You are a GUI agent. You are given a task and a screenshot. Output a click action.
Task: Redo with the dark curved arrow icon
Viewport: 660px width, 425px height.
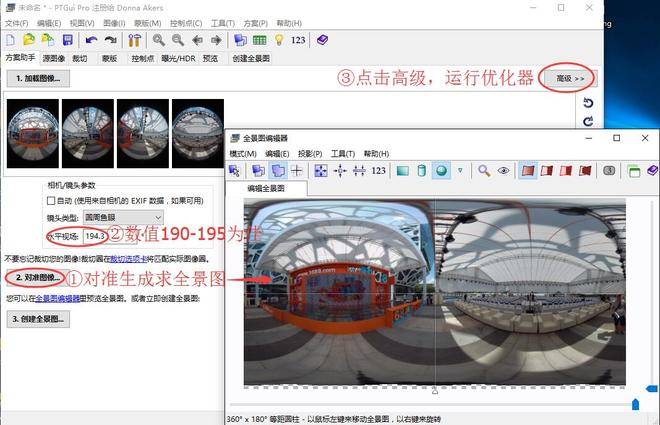click(x=110, y=40)
